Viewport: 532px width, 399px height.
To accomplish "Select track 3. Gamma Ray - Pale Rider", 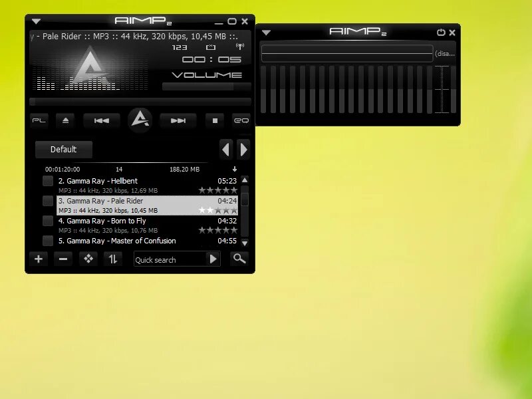I will point(147,205).
